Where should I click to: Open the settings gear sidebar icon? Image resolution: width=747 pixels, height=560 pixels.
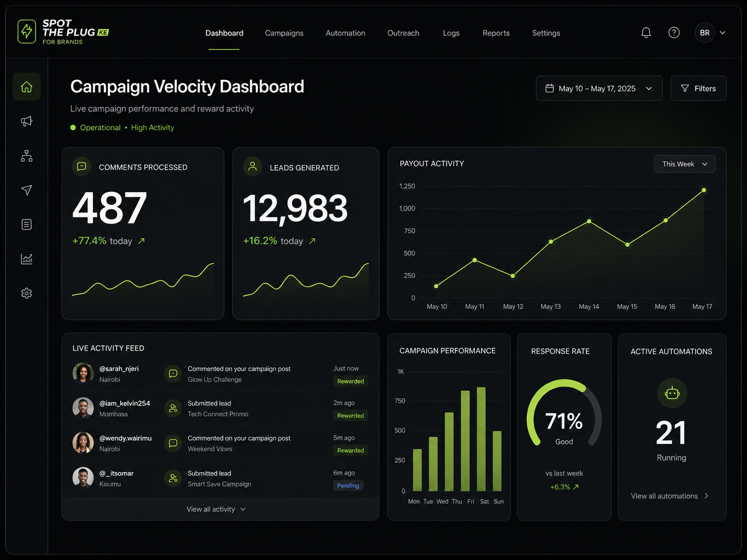tap(27, 293)
